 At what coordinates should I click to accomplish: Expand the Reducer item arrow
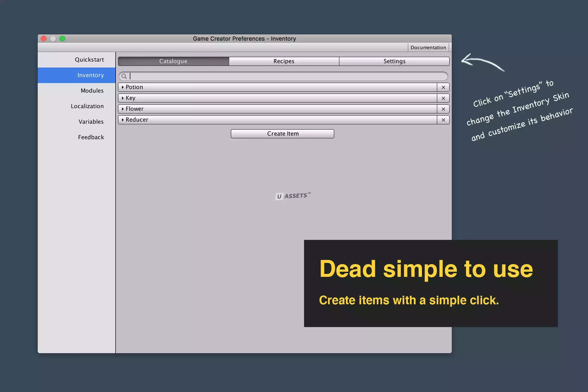122,120
